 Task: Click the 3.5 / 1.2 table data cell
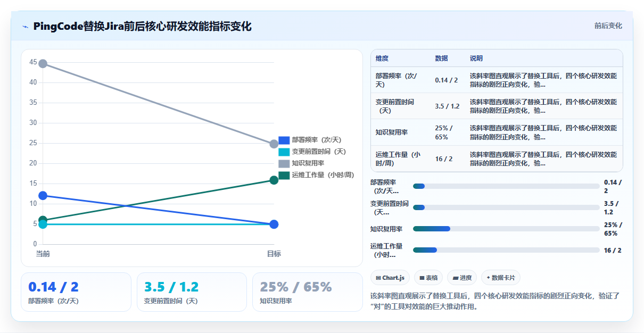447,106
